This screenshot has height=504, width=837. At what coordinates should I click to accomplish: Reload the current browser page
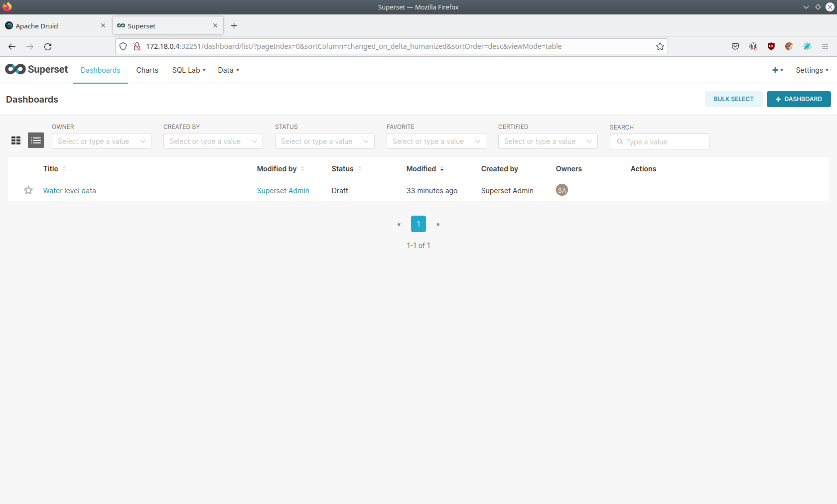click(x=48, y=46)
